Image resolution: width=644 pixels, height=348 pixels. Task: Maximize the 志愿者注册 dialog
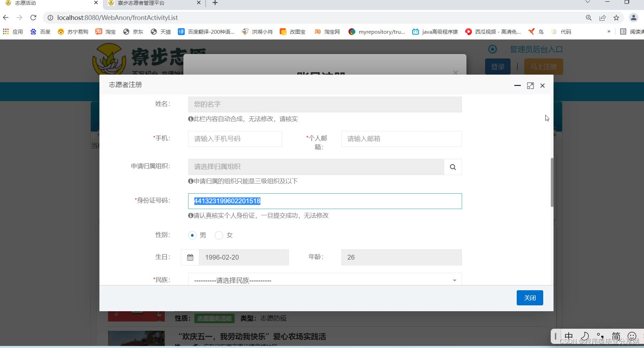530,86
